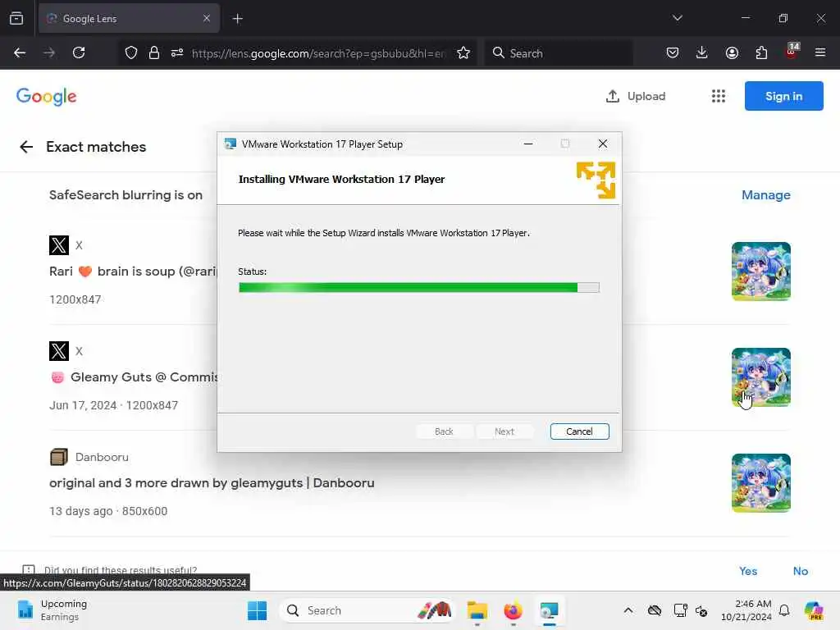
Task: Open the Extensions puzzle icon
Action: click(x=761, y=52)
